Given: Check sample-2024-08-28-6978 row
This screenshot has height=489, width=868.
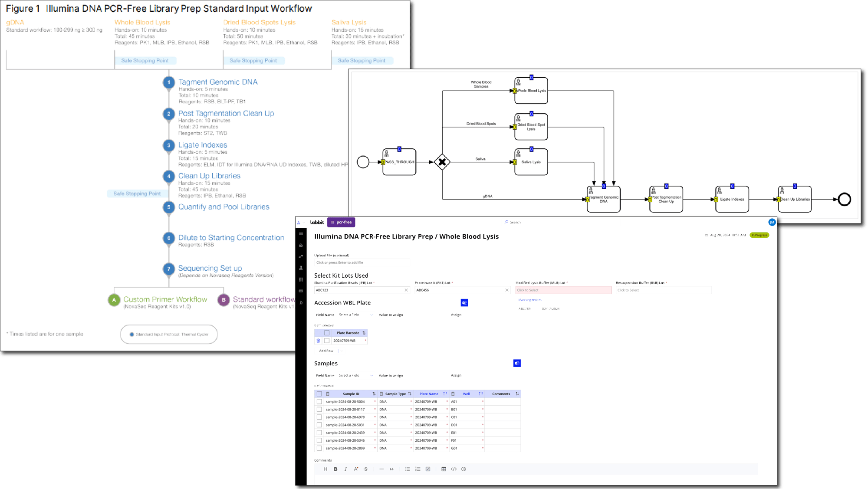Looking at the screenshot, I should [x=319, y=417].
